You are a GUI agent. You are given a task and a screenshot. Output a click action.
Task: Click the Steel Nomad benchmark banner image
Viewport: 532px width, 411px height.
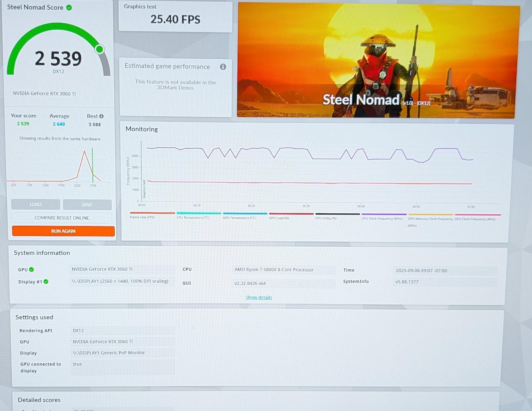click(x=378, y=61)
